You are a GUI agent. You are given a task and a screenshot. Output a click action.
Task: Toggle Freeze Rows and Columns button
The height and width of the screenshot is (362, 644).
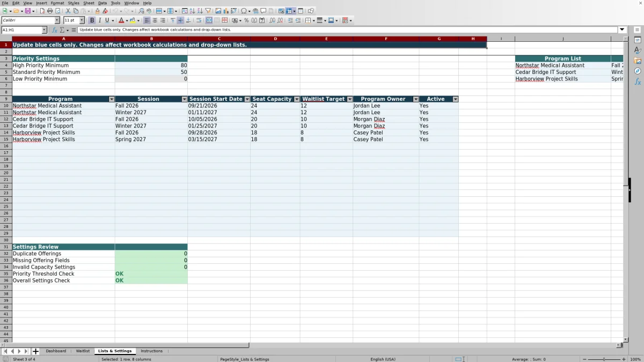(x=289, y=11)
